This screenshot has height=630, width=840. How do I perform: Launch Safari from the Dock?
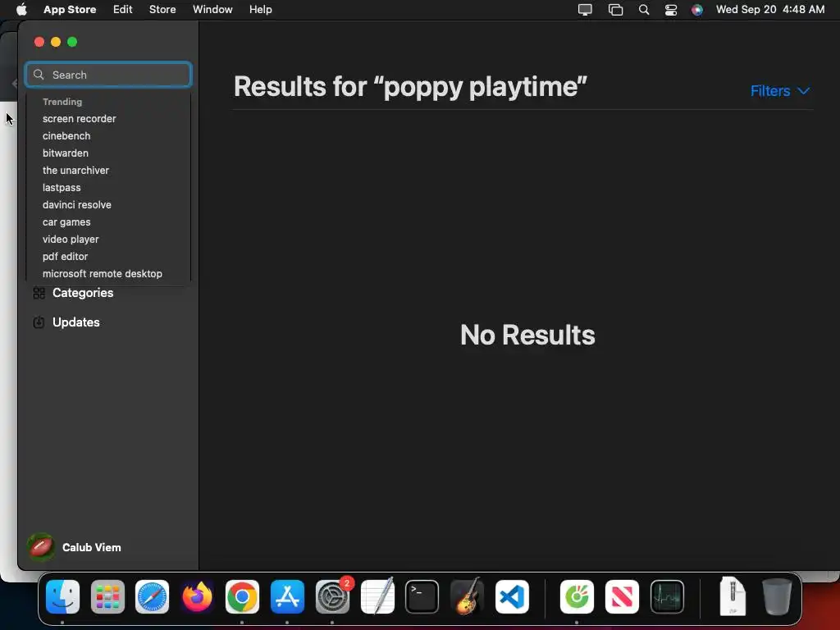pos(152,597)
